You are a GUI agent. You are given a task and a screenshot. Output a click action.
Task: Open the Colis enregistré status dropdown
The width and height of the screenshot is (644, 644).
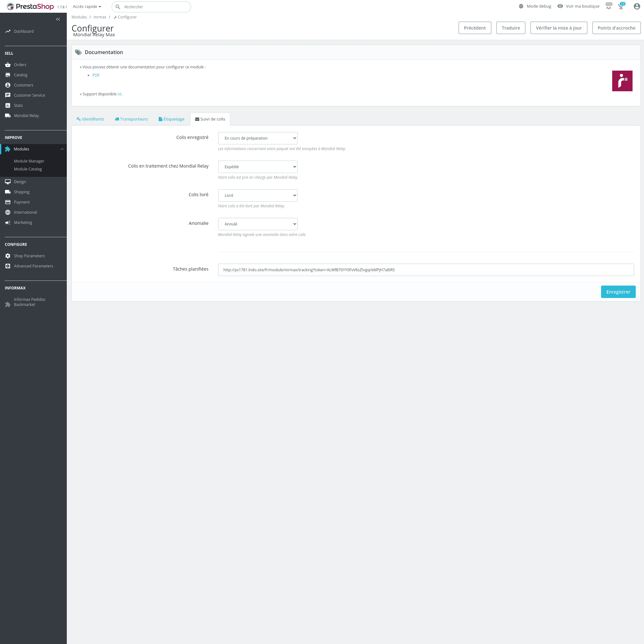(258, 138)
